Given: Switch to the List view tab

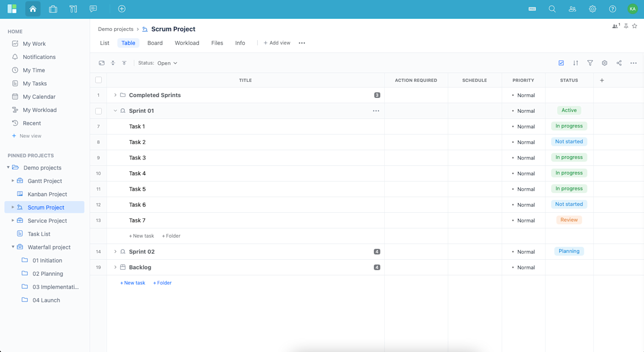Looking at the screenshot, I should click(105, 43).
